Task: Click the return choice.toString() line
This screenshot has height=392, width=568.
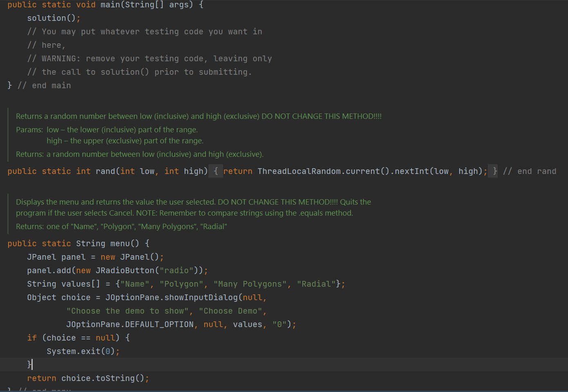Action: [x=86, y=378]
